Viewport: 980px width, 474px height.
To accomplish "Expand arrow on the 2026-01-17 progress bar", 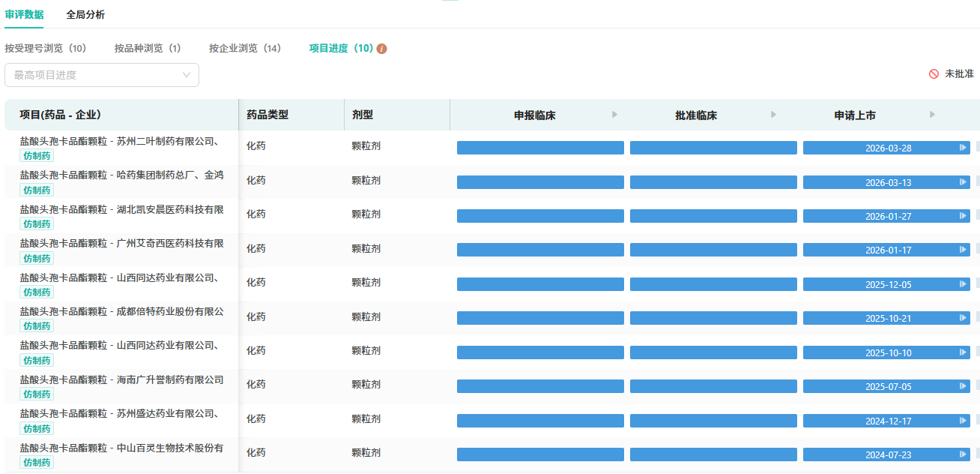I will click(963, 250).
